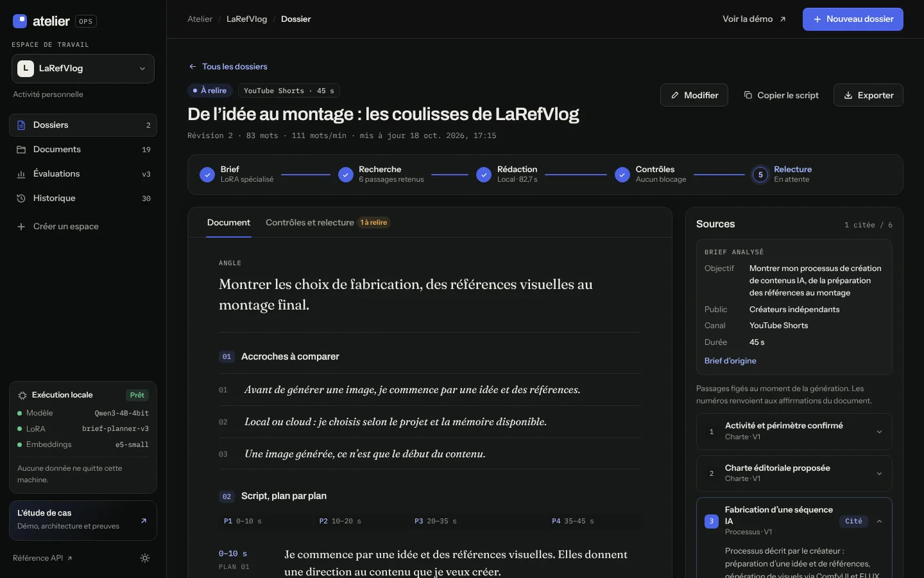This screenshot has width=924, height=578.
Task: Click LaRefVlog in the breadcrumb
Action: point(246,19)
